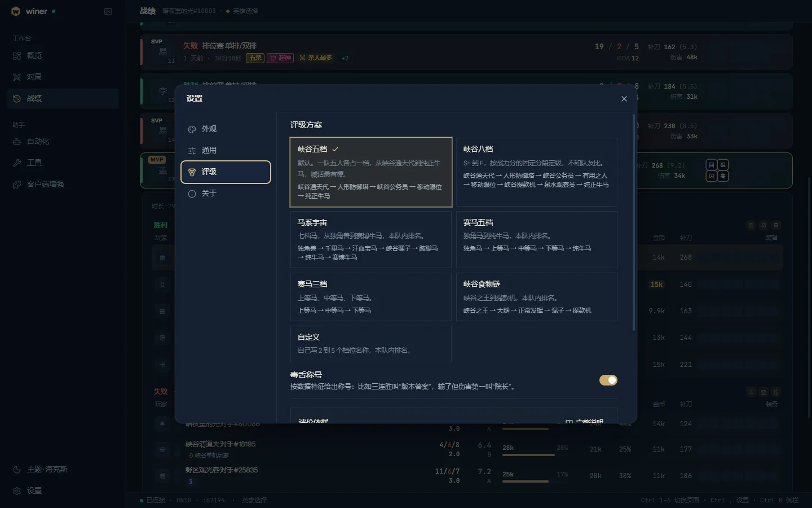Screen dimensions: 812x508
Task: Toggle the 毒舌称号 switch off
Action: coord(608,380)
